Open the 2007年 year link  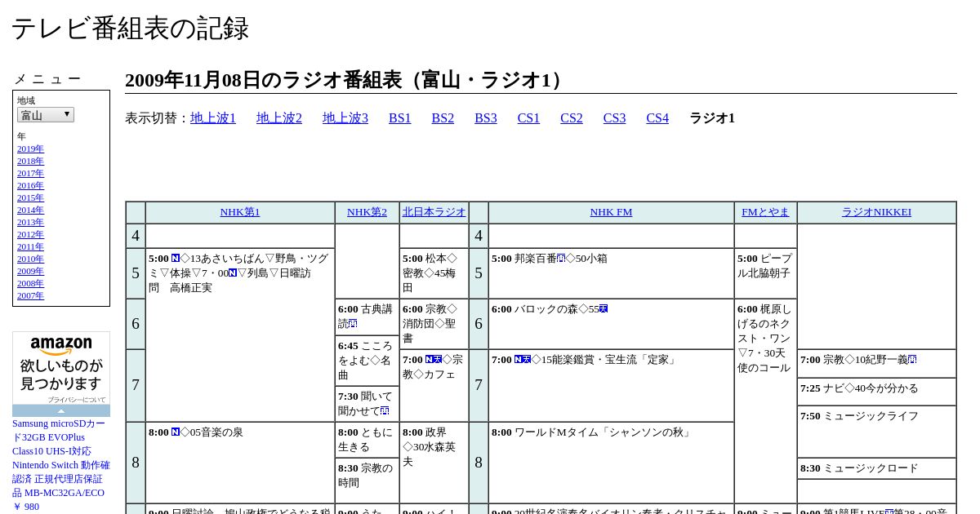coord(30,296)
